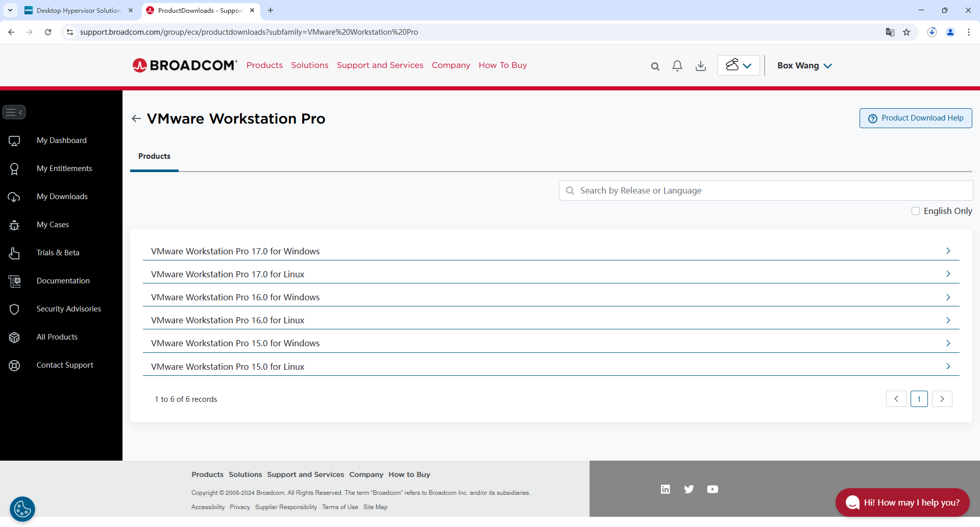Switch to the Desktop Hypervisor Solutions browser tab
The image size is (980, 527).
79,10
